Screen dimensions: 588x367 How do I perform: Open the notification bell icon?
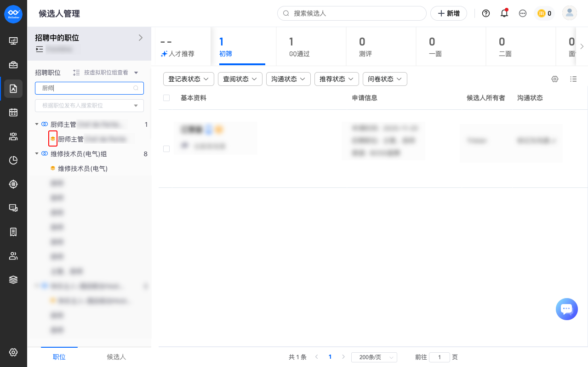[x=504, y=13]
